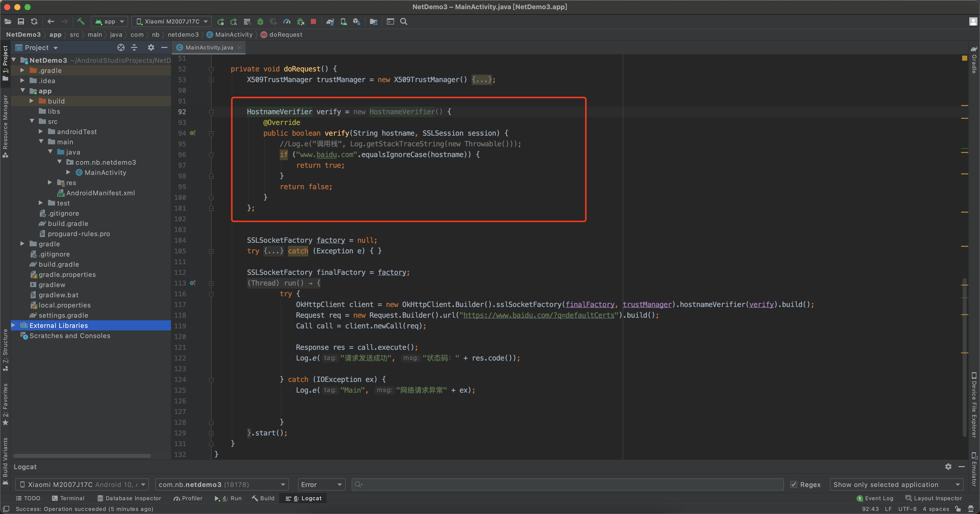Start debugging with the green bug icon
This screenshot has width=980, height=514.
tap(260, 22)
